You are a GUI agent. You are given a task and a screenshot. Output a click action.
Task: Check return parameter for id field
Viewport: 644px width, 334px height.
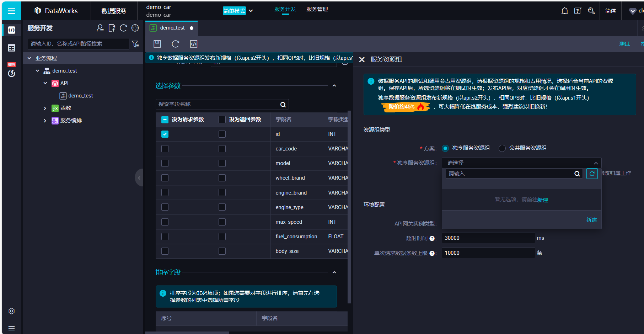coord(222,134)
